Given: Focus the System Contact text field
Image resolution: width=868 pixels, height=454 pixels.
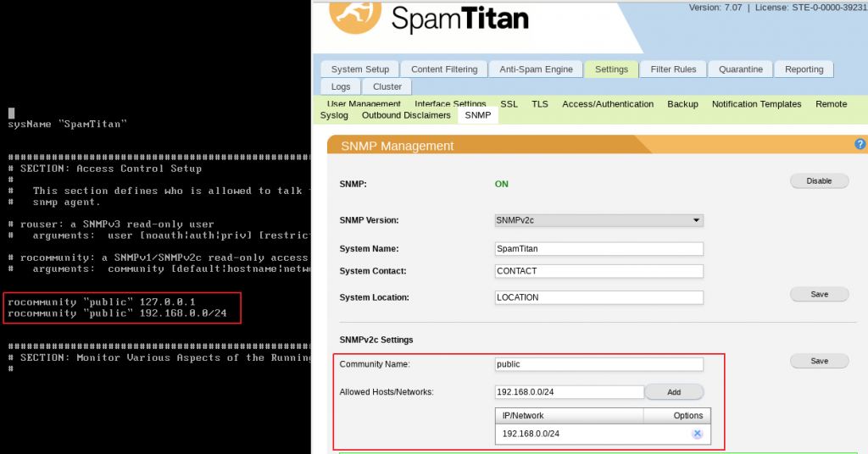Looking at the screenshot, I should (598, 271).
